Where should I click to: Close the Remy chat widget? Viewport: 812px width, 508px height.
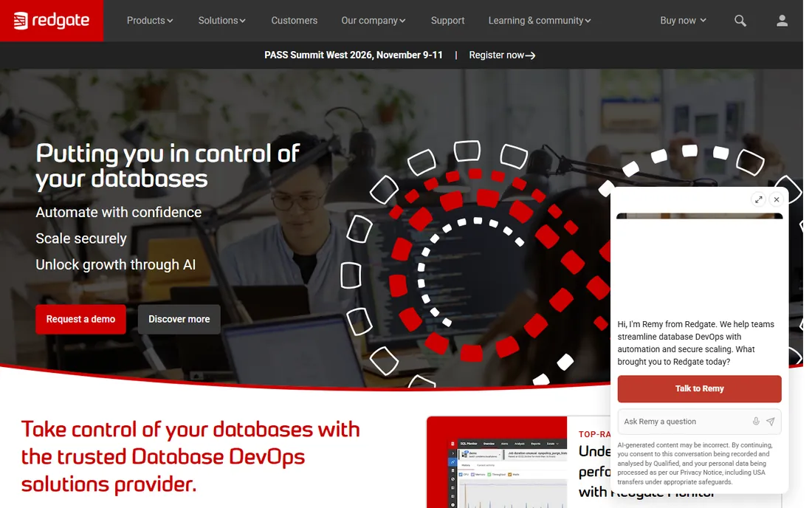click(777, 199)
